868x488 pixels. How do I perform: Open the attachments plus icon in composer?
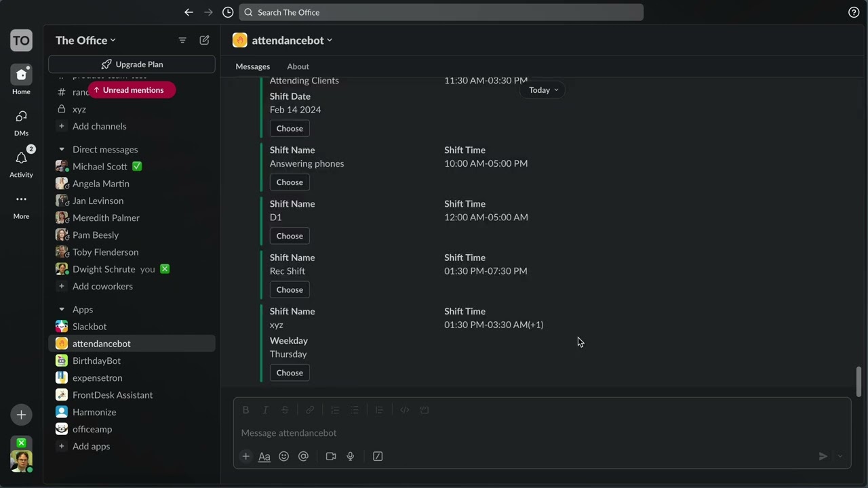pos(245,456)
